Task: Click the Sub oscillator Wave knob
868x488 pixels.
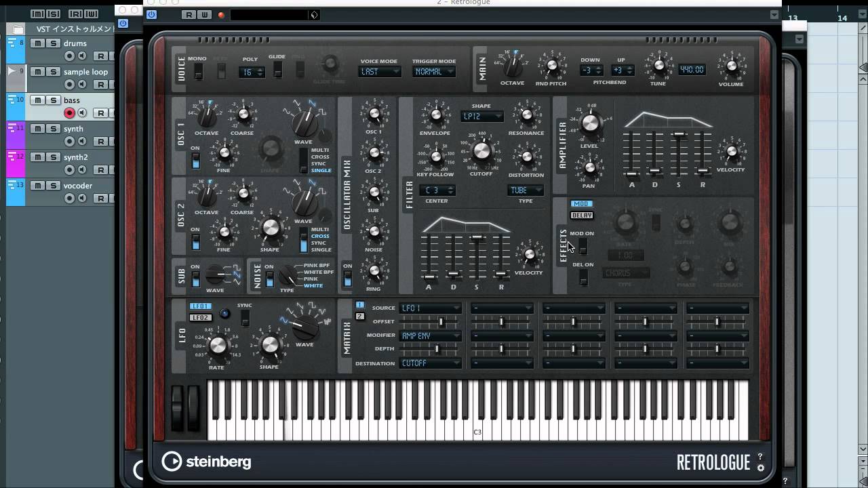Action: (x=216, y=275)
